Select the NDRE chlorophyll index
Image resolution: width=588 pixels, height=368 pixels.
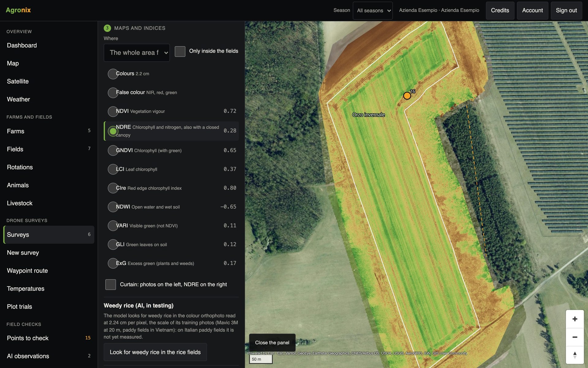pos(113,131)
